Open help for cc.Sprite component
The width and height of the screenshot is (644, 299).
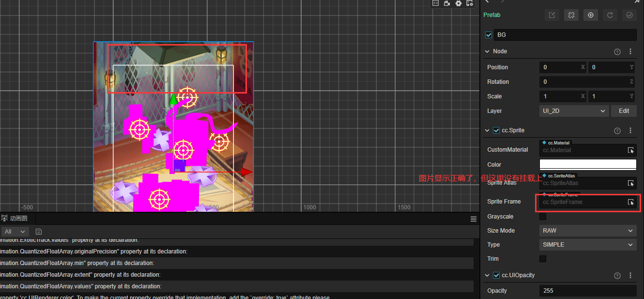pyautogui.click(x=617, y=130)
